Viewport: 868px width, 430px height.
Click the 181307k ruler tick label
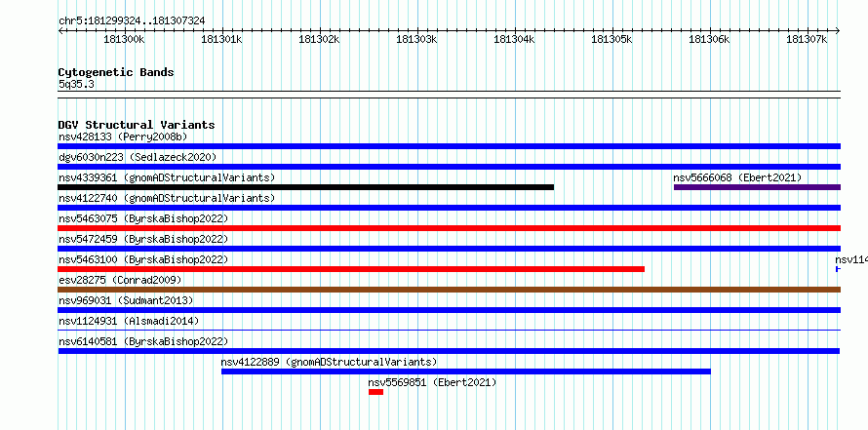tap(808, 39)
